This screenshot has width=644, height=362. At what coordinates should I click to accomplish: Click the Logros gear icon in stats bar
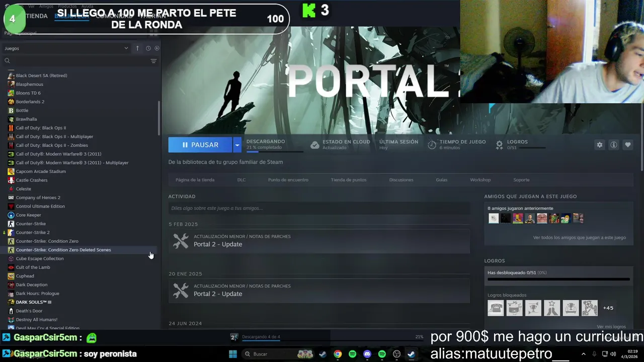[499, 145]
